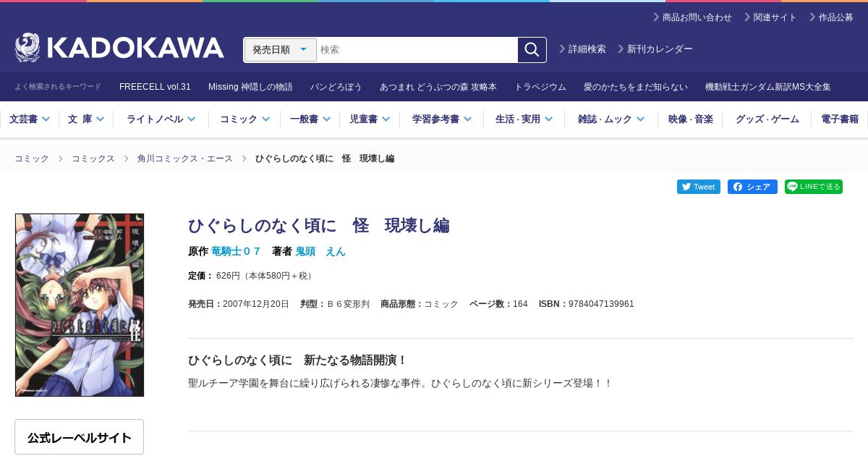Open author link 竜騎士07

(x=236, y=251)
